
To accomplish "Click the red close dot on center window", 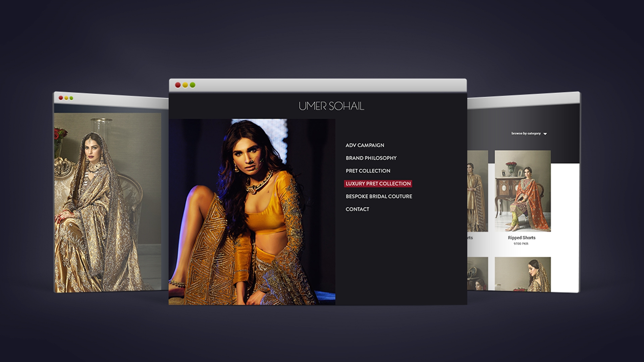I will [178, 85].
